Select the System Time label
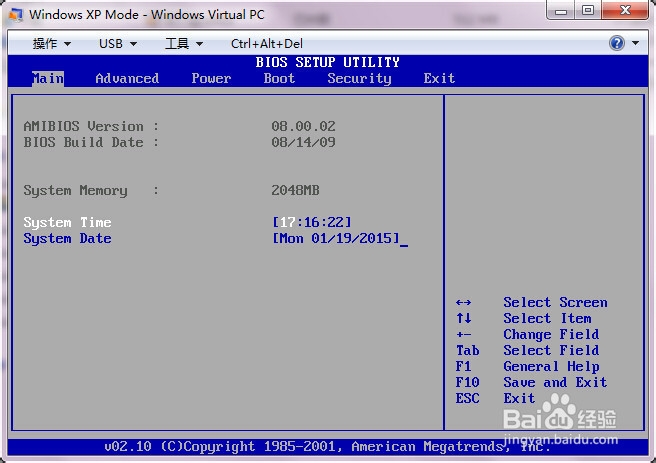The height and width of the screenshot is (463, 656). [x=67, y=222]
